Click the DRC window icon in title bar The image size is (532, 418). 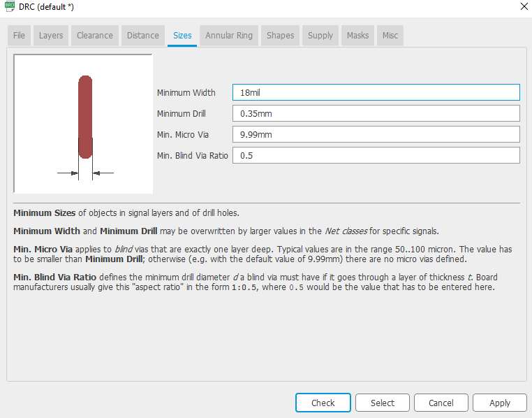pyautogui.click(x=10, y=7)
